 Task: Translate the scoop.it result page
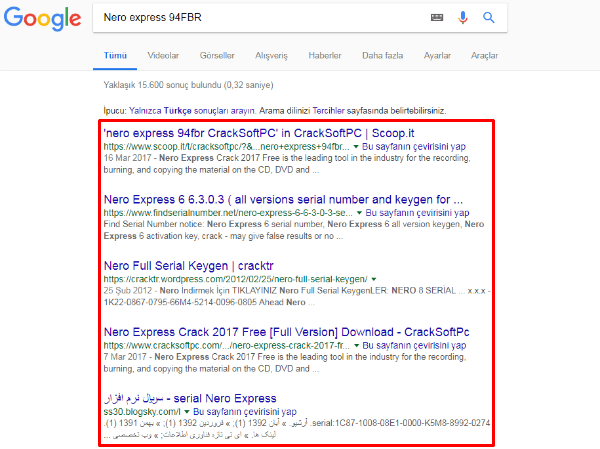click(x=414, y=147)
